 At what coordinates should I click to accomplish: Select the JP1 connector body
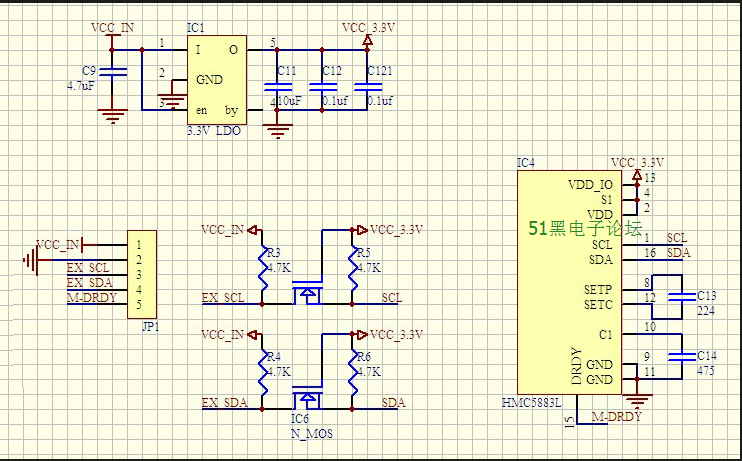142,275
